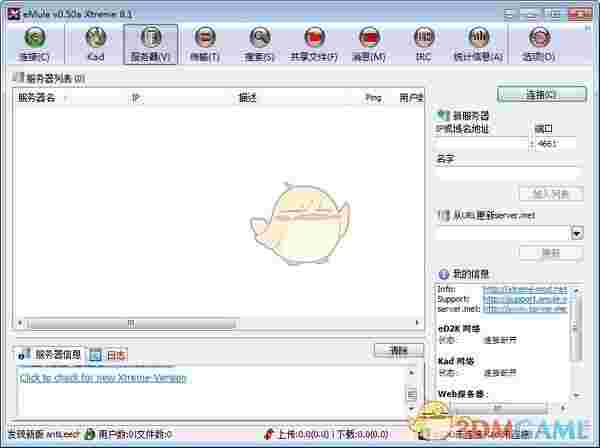Click the upload/download arrows icon in status bar
The image size is (600, 448).
(269, 434)
